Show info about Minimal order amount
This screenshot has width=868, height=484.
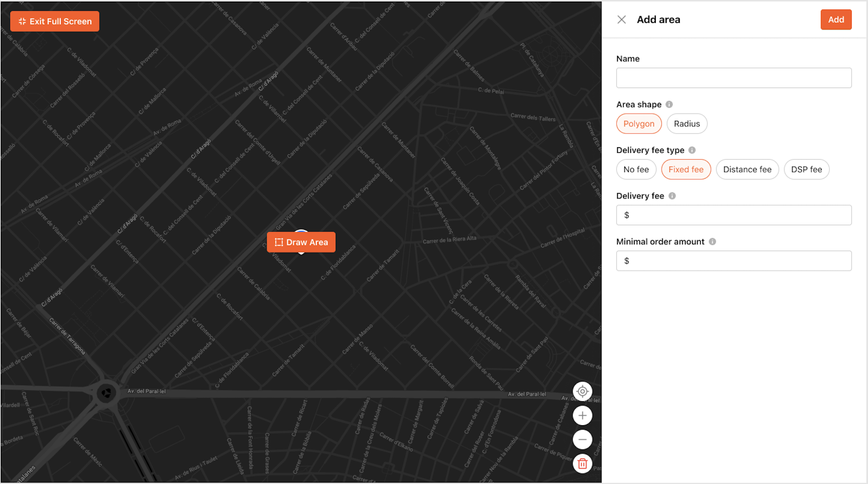712,242
